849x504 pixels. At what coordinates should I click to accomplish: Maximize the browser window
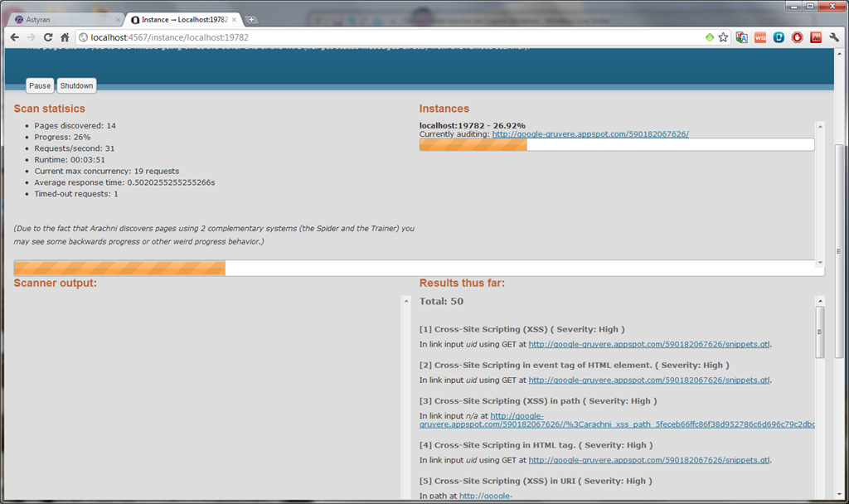pos(810,6)
